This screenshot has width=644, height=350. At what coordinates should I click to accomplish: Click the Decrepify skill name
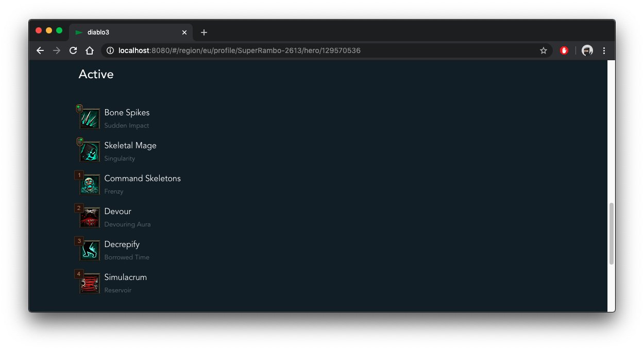[122, 244]
